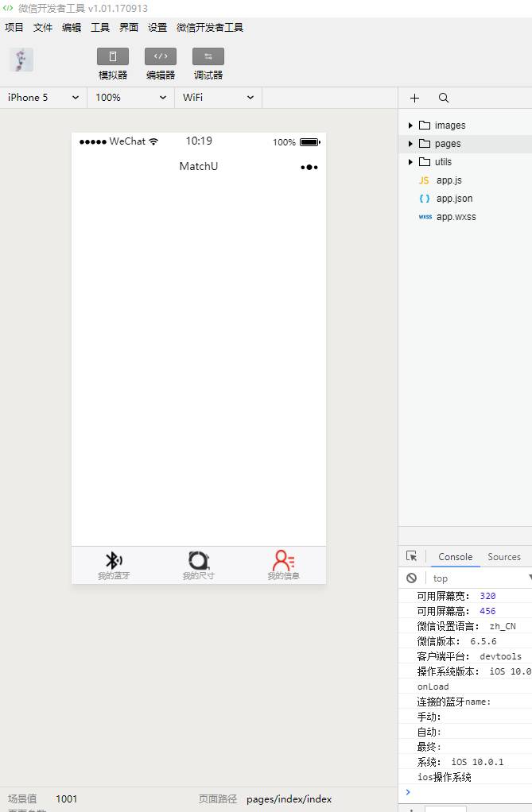Image resolution: width=532 pixels, height=812 pixels.
Task: Click the console log line ios操作系统
Action: [465, 777]
